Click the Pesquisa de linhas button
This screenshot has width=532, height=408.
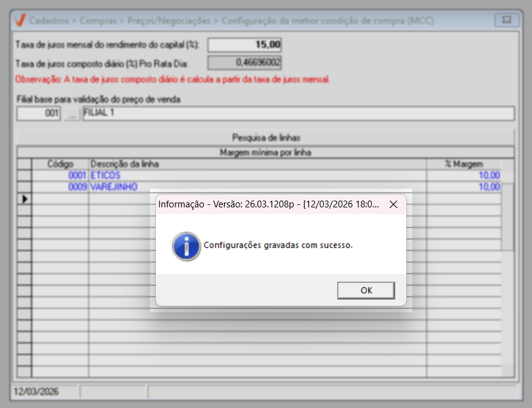click(265, 137)
